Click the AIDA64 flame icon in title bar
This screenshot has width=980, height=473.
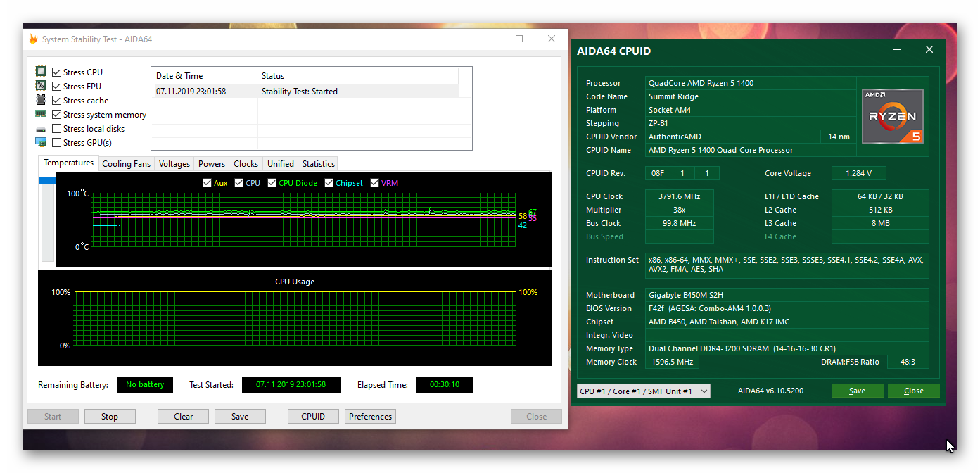click(x=33, y=39)
